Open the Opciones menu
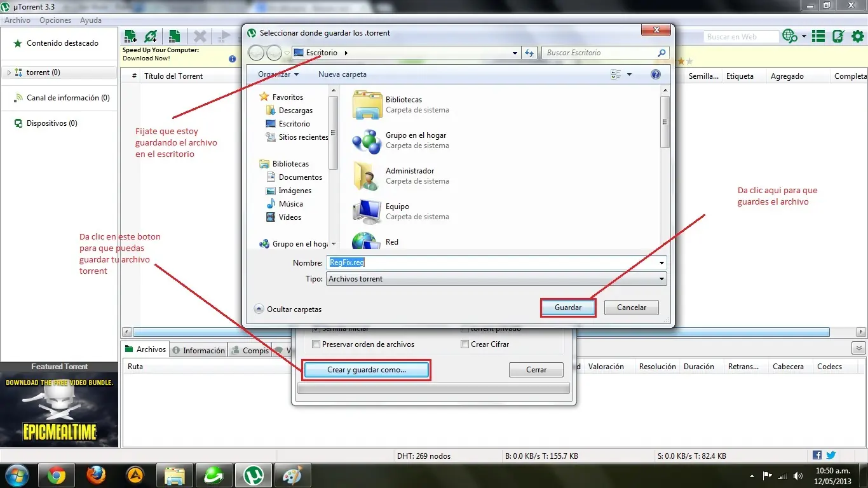The width and height of the screenshot is (868, 488). point(55,20)
